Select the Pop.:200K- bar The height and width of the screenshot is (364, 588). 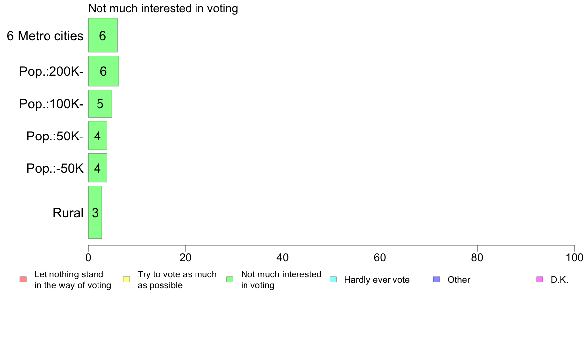pos(103,71)
